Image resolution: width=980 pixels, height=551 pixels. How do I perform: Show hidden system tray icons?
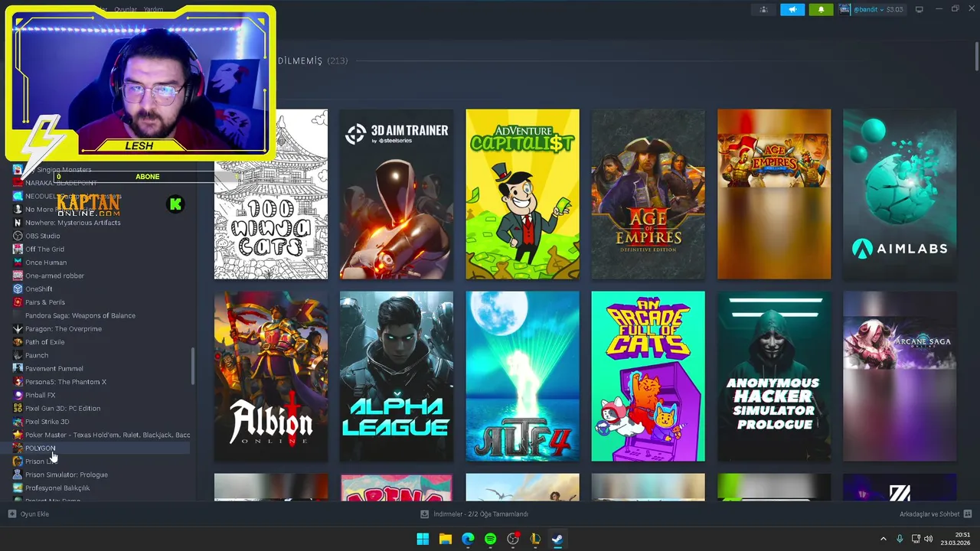[883, 540]
